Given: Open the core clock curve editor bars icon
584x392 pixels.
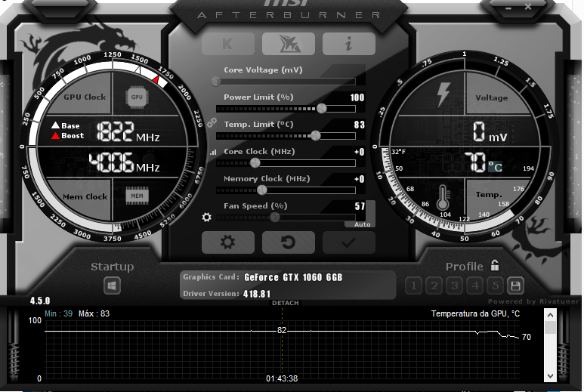Looking at the screenshot, I should tap(213, 152).
